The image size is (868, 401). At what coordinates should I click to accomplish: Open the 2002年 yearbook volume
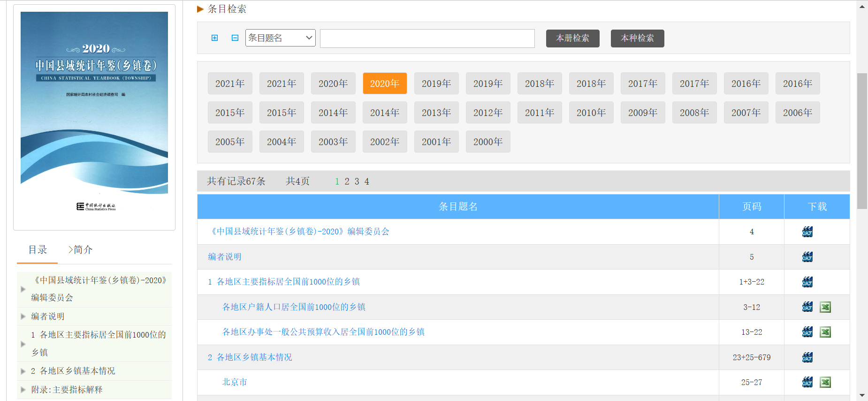coord(385,142)
